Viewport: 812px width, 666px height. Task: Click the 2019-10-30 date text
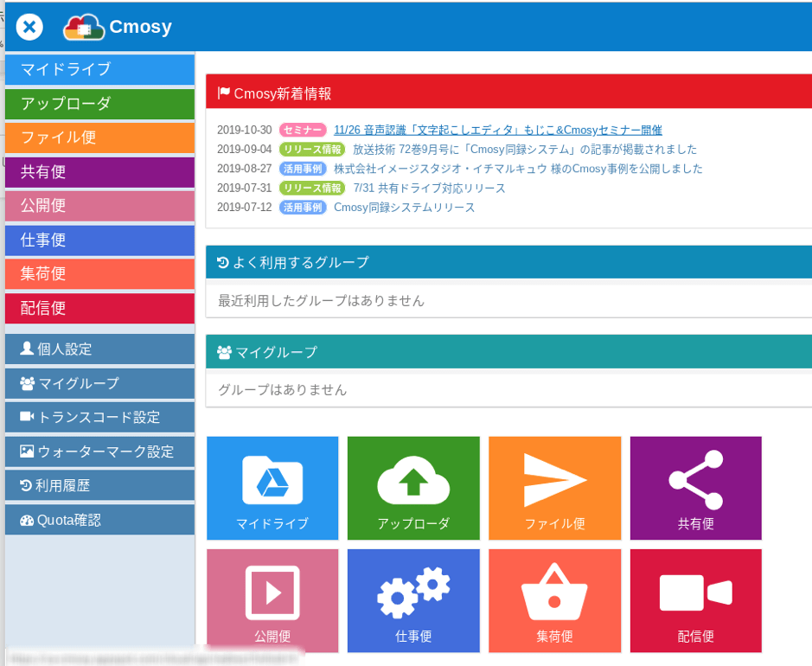(x=245, y=130)
